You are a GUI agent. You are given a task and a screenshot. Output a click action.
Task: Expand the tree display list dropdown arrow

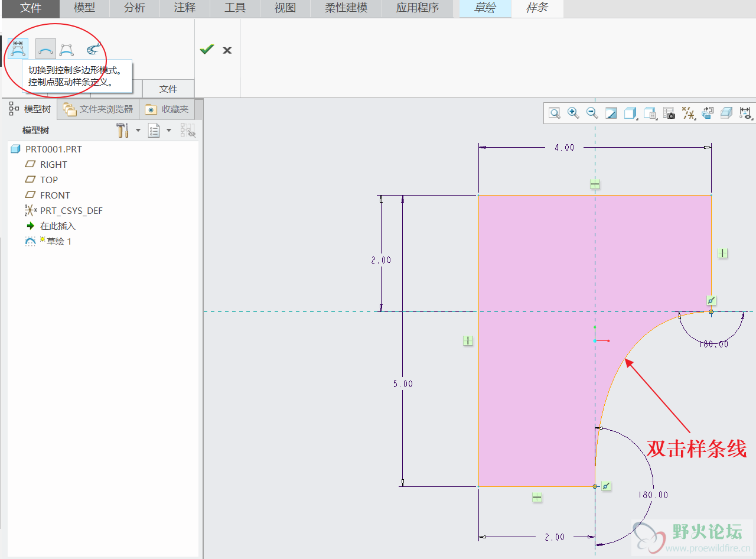pos(168,130)
